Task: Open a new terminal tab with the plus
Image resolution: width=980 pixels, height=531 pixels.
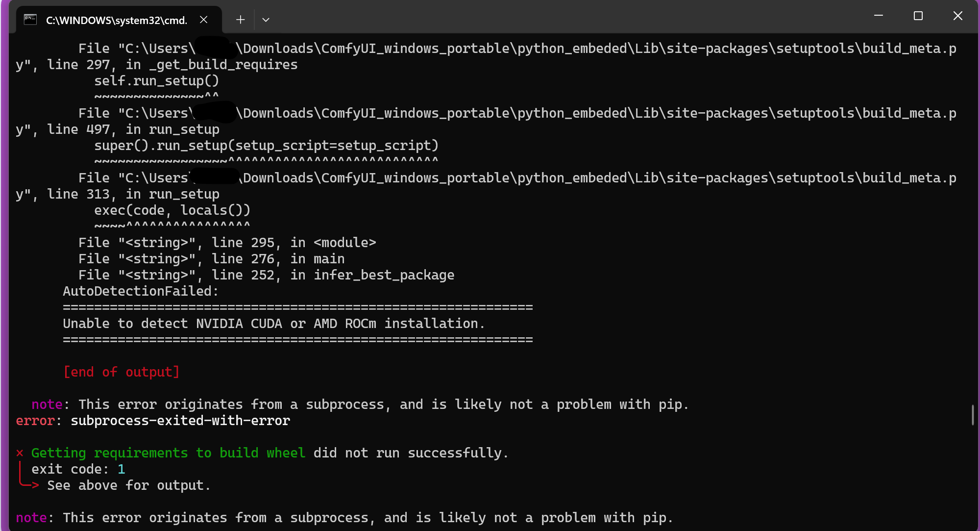Action: point(240,20)
